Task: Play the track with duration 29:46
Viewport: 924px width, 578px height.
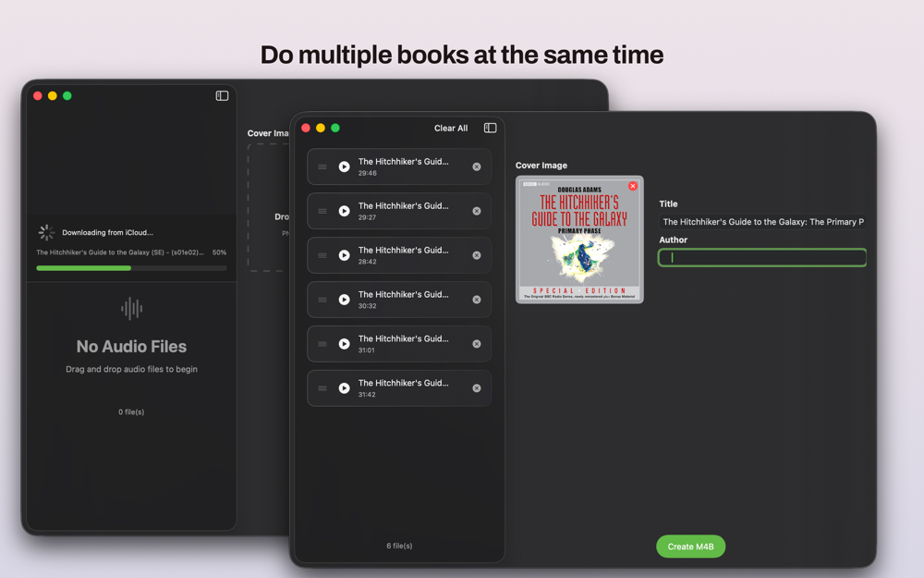Action: click(344, 166)
